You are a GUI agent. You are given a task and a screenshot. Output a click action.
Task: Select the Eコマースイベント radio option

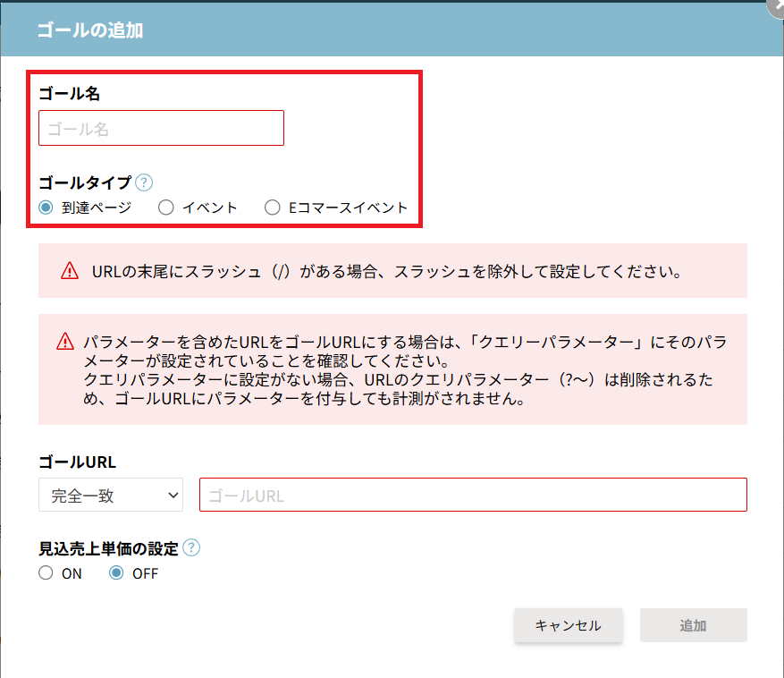[x=273, y=208]
